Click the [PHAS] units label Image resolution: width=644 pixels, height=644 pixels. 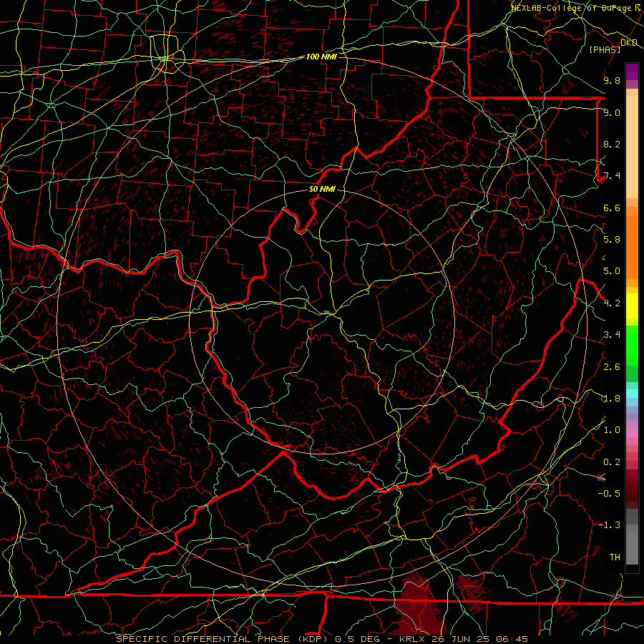tap(605, 49)
